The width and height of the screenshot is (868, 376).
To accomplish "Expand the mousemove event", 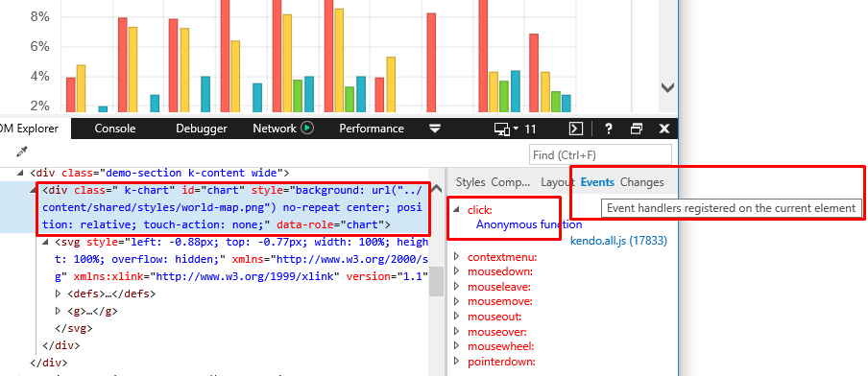I will click(x=457, y=301).
